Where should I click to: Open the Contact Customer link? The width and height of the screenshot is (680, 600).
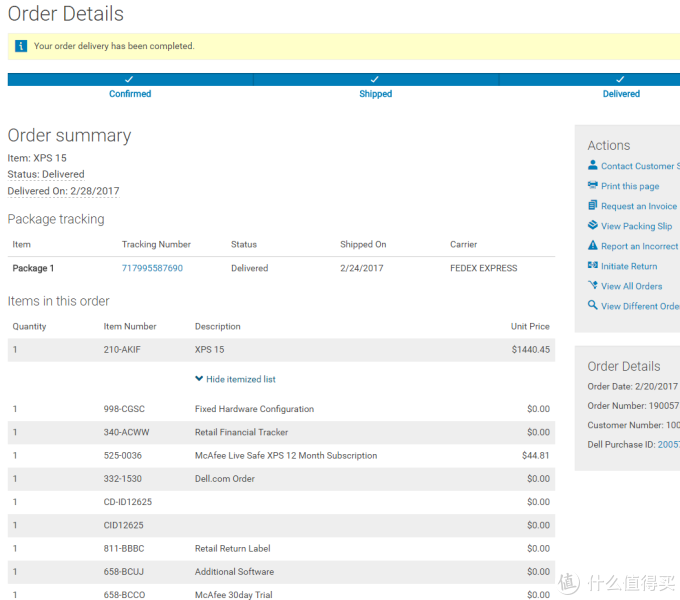640,166
